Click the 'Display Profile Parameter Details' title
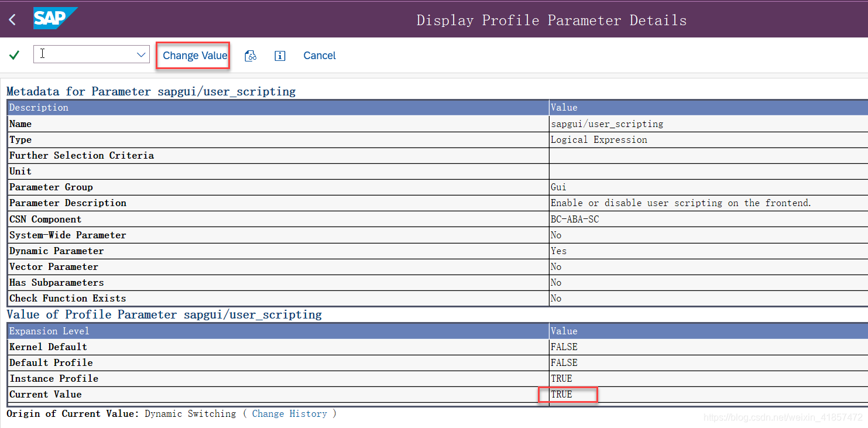Image resolution: width=868 pixels, height=428 pixels. pos(551,20)
